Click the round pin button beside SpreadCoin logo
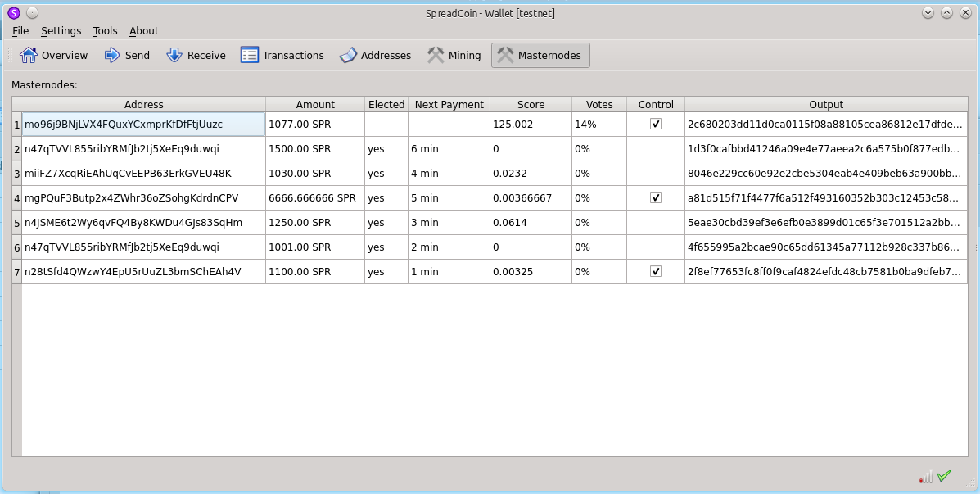The image size is (980, 494). pyautogui.click(x=33, y=12)
